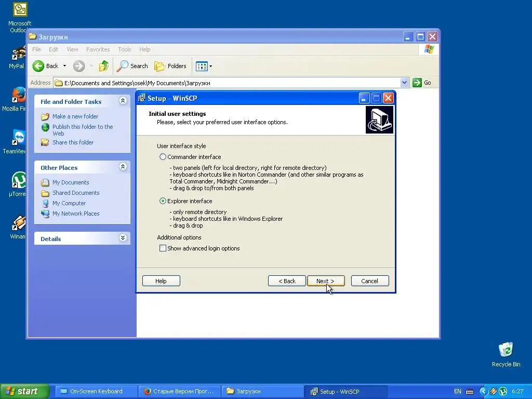Click the WinSCP installer logo image

pos(379,120)
